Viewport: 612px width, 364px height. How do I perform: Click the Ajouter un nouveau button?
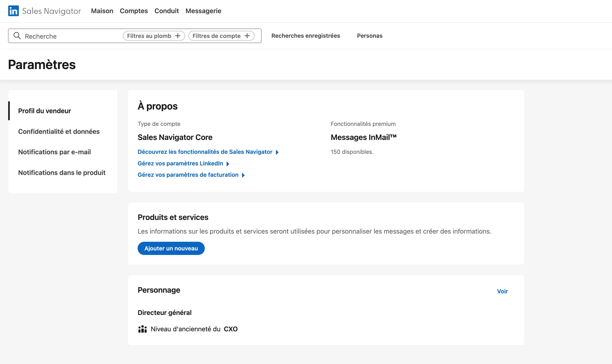(x=171, y=248)
